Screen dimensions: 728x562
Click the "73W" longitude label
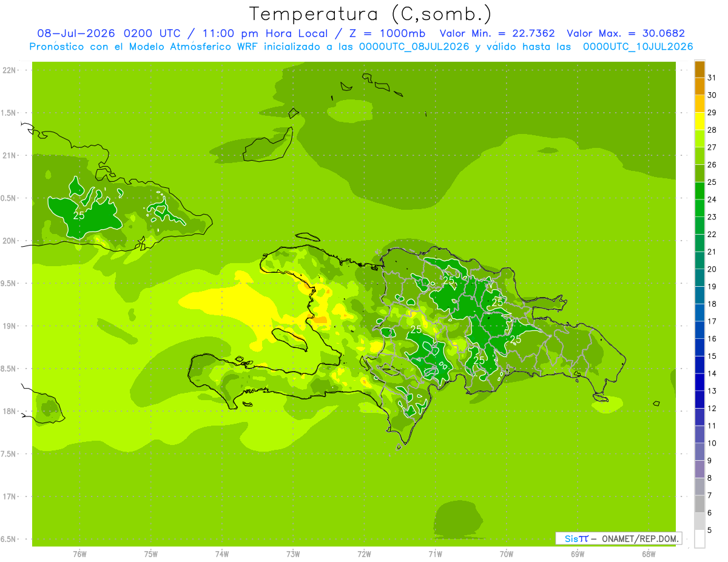(x=293, y=554)
